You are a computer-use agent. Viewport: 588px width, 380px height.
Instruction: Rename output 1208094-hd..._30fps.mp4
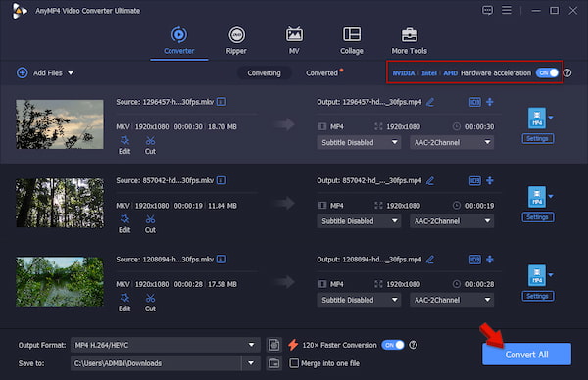(x=430, y=260)
